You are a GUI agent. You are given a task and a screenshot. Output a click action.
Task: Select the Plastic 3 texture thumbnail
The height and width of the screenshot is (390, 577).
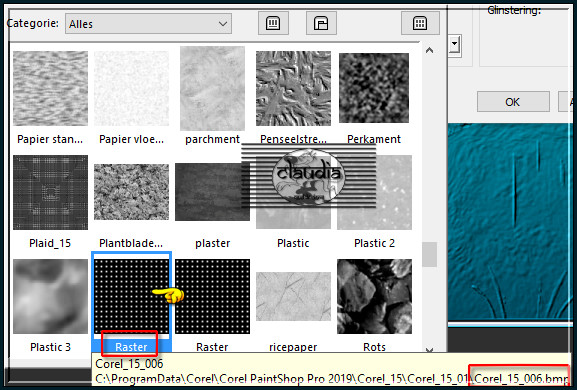[x=50, y=296]
